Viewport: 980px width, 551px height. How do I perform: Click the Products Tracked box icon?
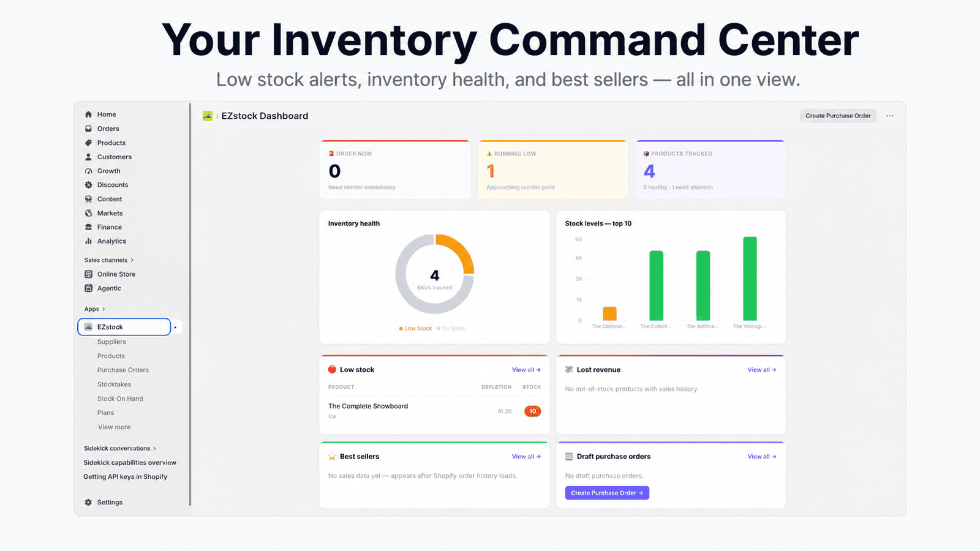(x=646, y=154)
